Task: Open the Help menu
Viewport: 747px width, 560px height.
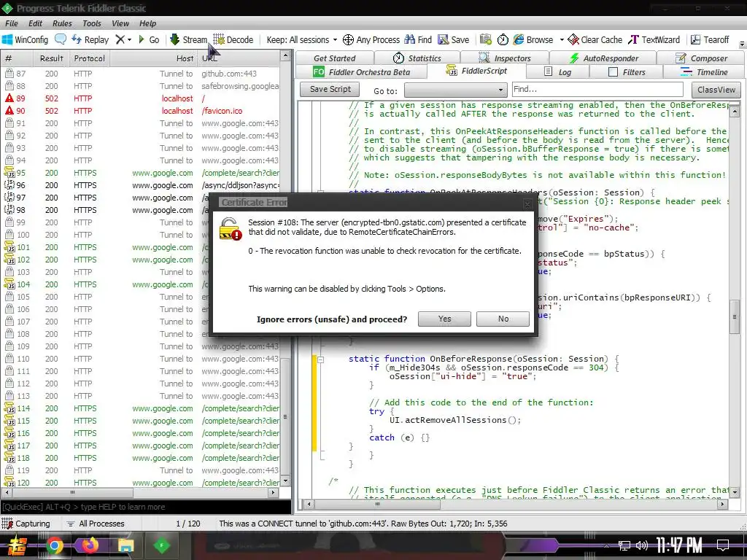Action: [x=147, y=23]
